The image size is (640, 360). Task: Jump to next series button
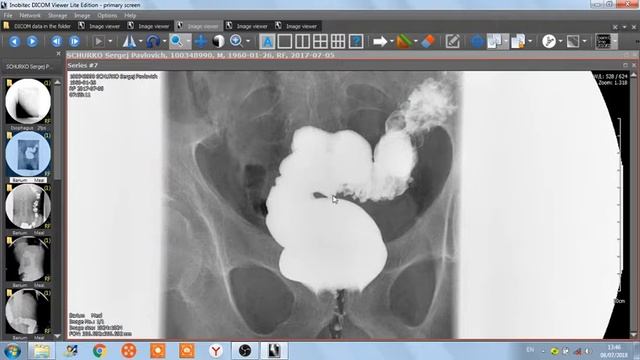pyautogui.click(x=74, y=41)
